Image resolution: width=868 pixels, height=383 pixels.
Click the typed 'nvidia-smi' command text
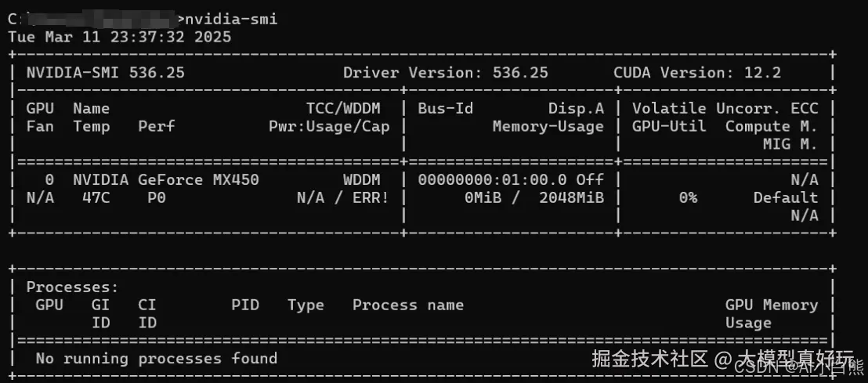tap(231, 20)
